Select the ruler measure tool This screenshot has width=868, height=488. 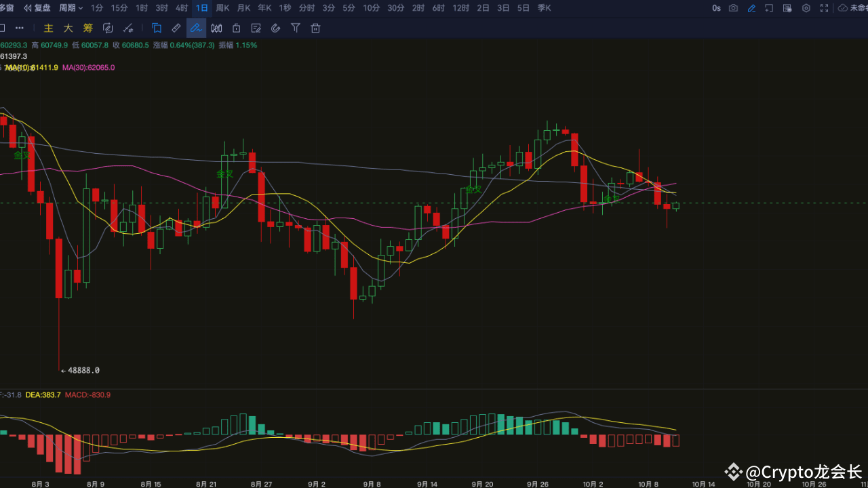176,28
